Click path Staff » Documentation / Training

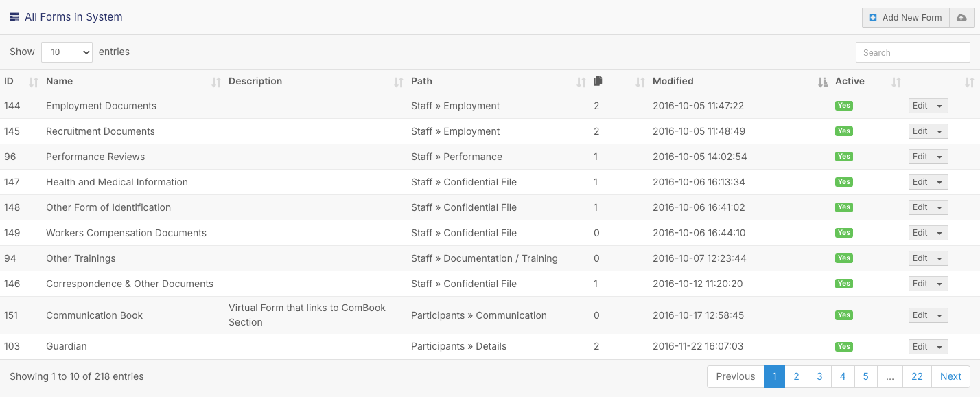(x=485, y=258)
